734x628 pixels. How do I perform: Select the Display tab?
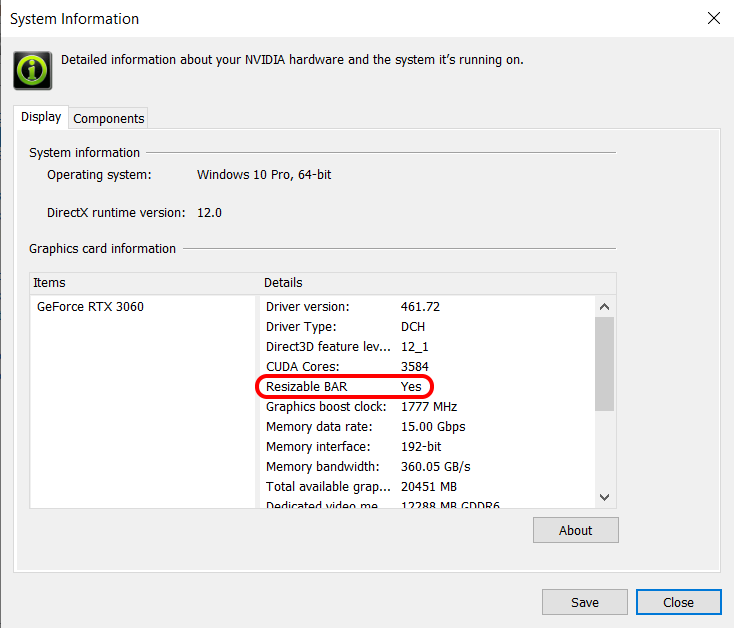[41, 117]
